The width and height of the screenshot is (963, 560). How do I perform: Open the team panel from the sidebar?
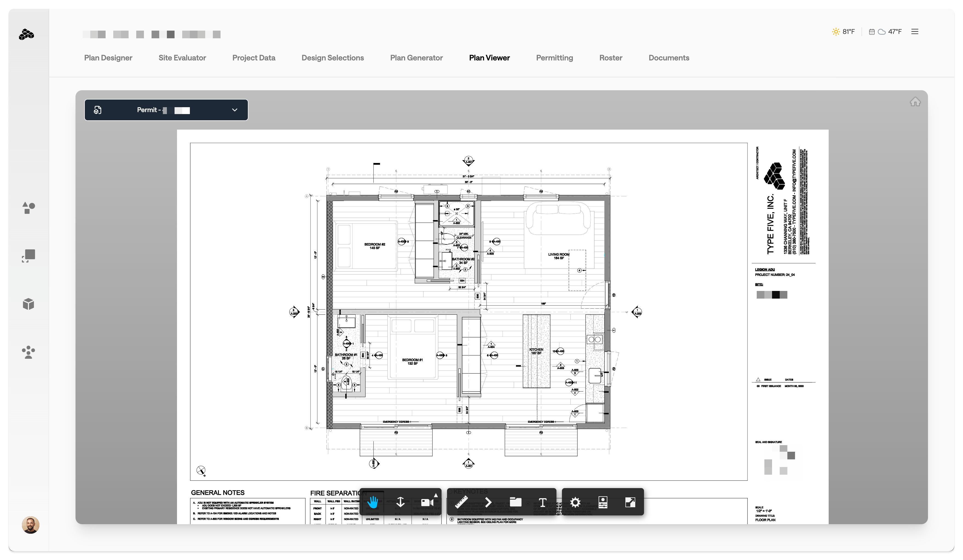(29, 352)
